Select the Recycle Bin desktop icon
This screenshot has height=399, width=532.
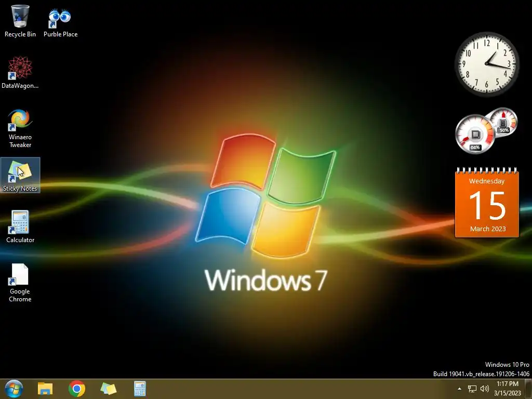20,21
